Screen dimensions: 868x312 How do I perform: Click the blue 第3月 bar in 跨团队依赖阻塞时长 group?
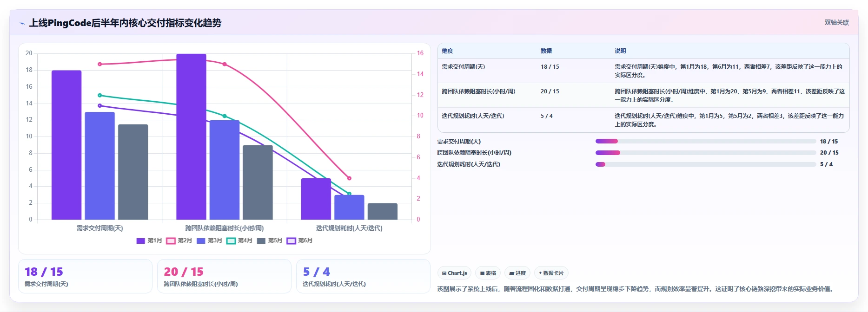coord(225,170)
